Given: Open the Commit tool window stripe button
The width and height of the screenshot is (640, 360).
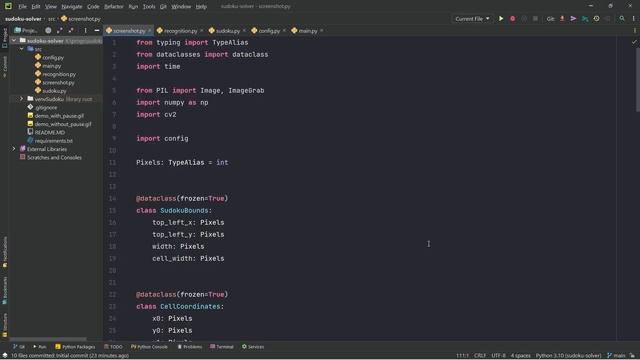Looking at the screenshot, I should (x=4, y=67).
